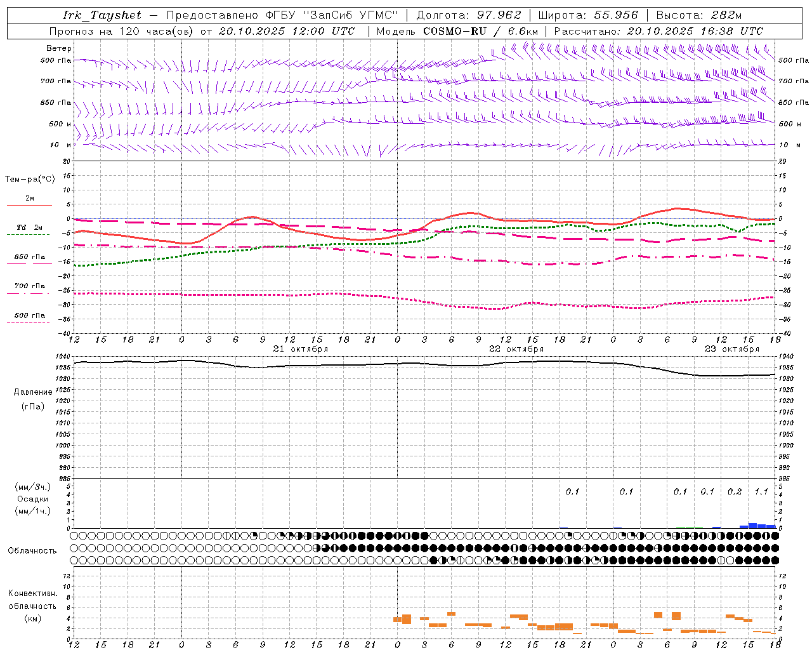Click the (мм/1ч.) precipitation unit label
812x650 pixels.
coord(33,511)
